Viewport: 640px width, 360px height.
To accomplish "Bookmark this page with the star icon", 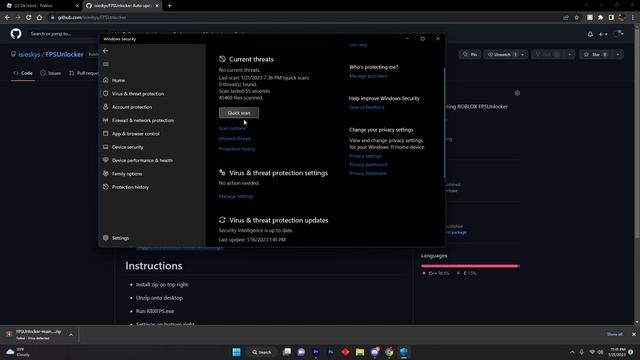I will tap(577, 18).
